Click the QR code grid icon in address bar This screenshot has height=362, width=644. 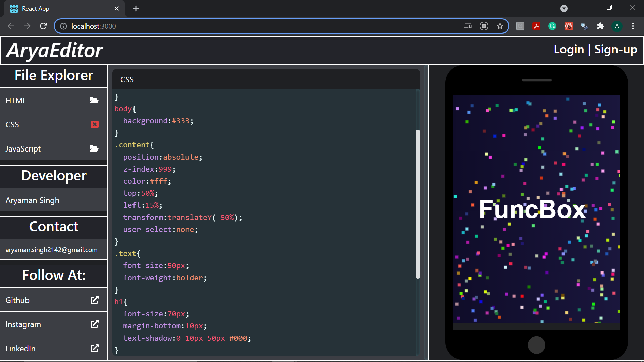coord(484,26)
